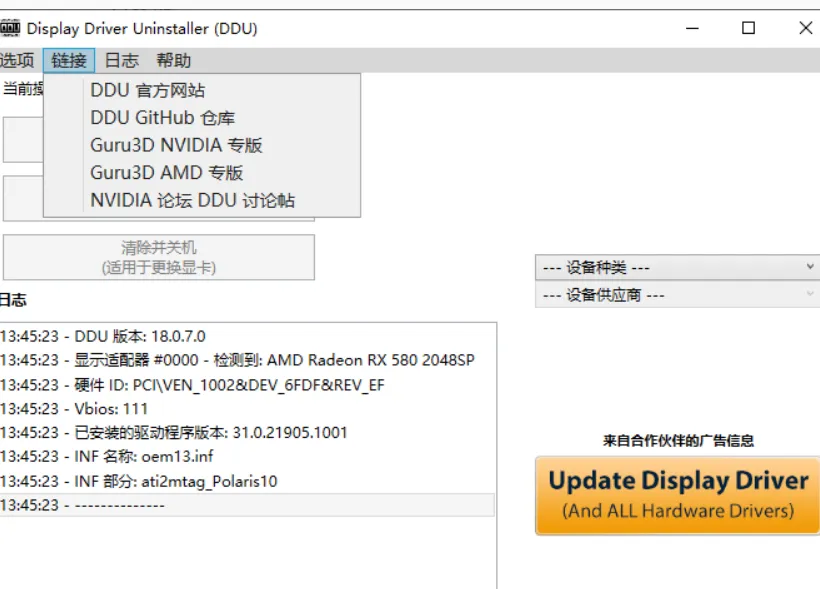Open DDU 官方网站 link entry
The width and height of the screenshot is (820, 589).
(x=202, y=90)
